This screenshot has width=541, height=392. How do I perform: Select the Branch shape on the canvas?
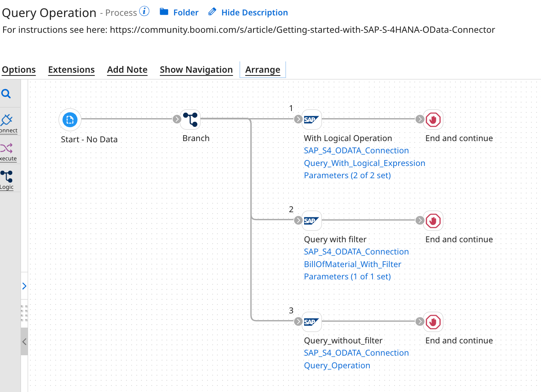tap(190, 119)
